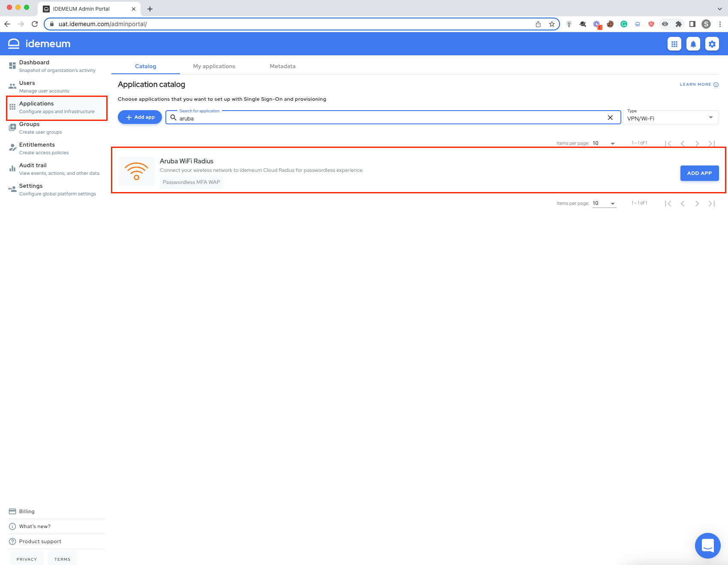Close the IDEMEUM Admin Portal tab
The height and width of the screenshot is (565, 728).
pyautogui.click(x=134, y=9)
